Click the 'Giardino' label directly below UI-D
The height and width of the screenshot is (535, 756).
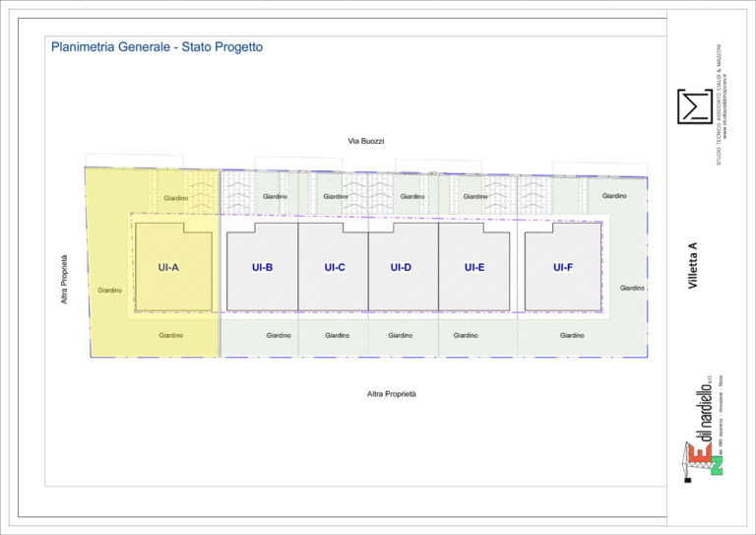401,335
